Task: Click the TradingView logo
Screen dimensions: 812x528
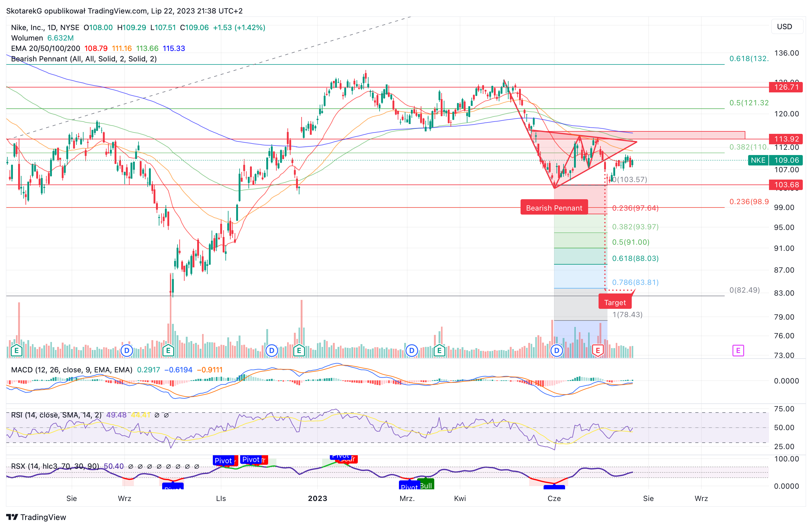Action: pyautogui.click(x=36, y=517)
